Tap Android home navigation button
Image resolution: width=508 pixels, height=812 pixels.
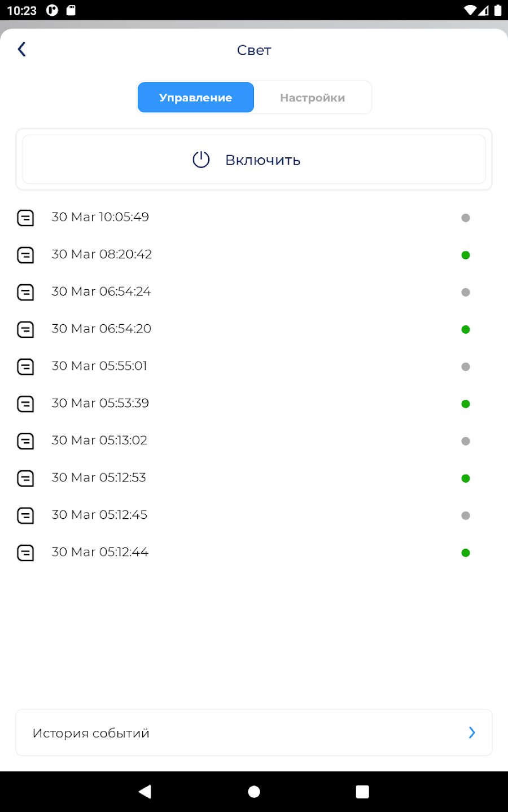[x=254, y=792]
